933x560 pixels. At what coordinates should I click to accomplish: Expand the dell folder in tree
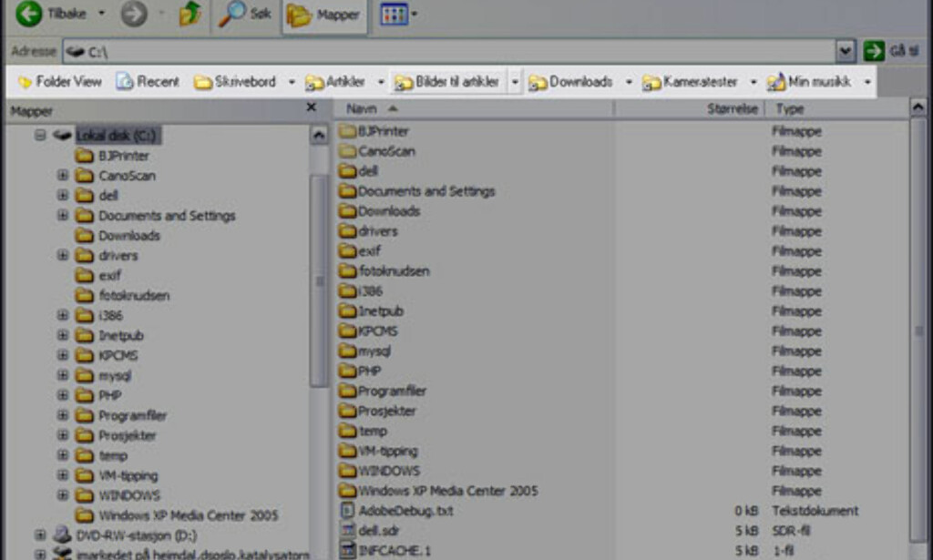click(63, 195)
